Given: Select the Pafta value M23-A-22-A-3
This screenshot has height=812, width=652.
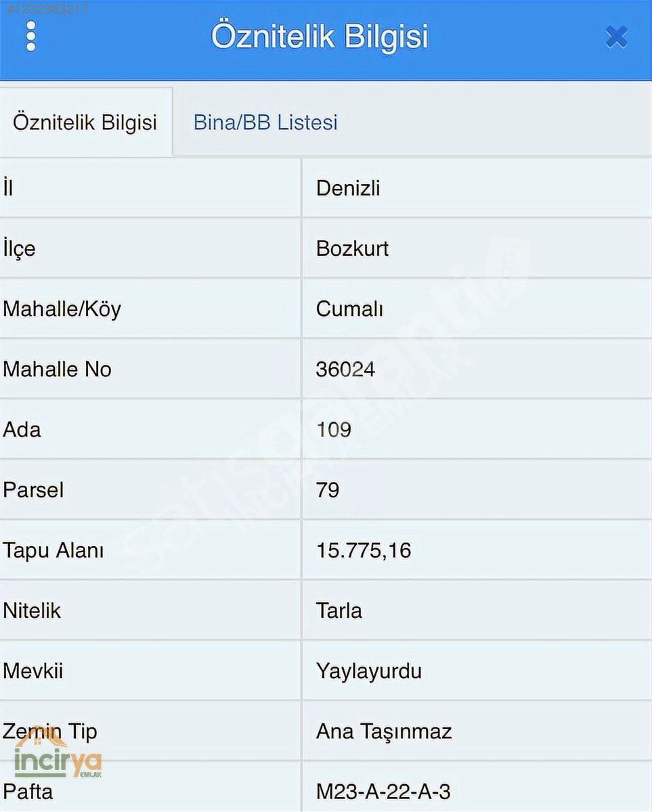Looking at the screenshot, I should click(x=383, y=791).
